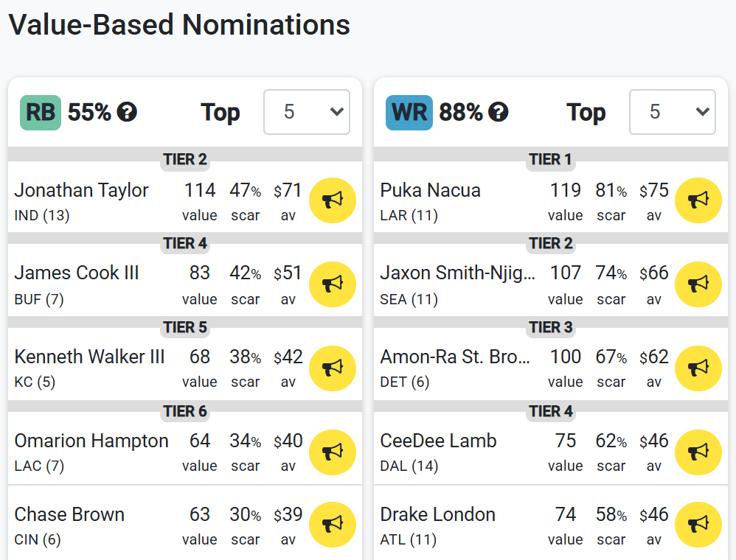Screen dimensions: 736x560
Task: Open the RB Top count dropdown
Action: pyautogui.click(x=307, y=112)
